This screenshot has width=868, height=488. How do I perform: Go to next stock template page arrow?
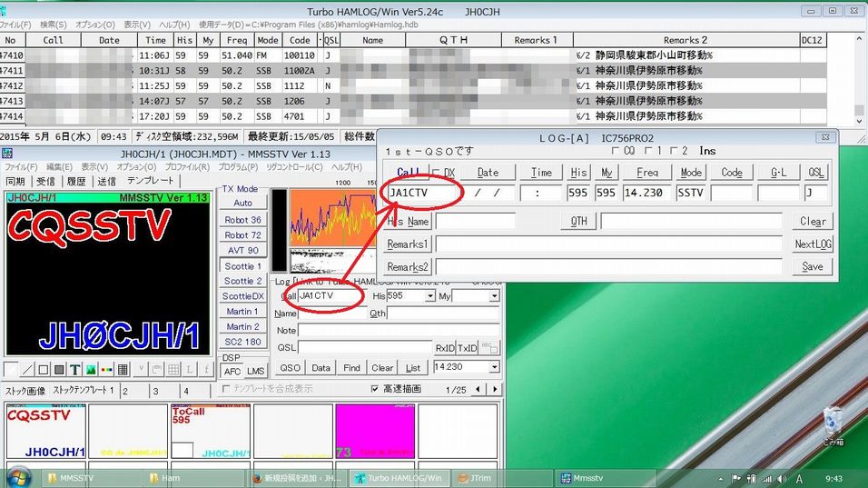point(495,390)
